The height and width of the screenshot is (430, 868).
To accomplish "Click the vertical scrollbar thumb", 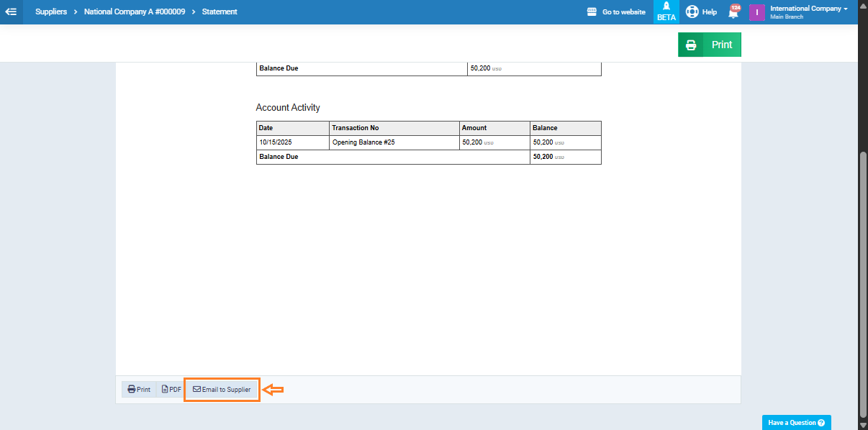I will click(x=862, y=284).
